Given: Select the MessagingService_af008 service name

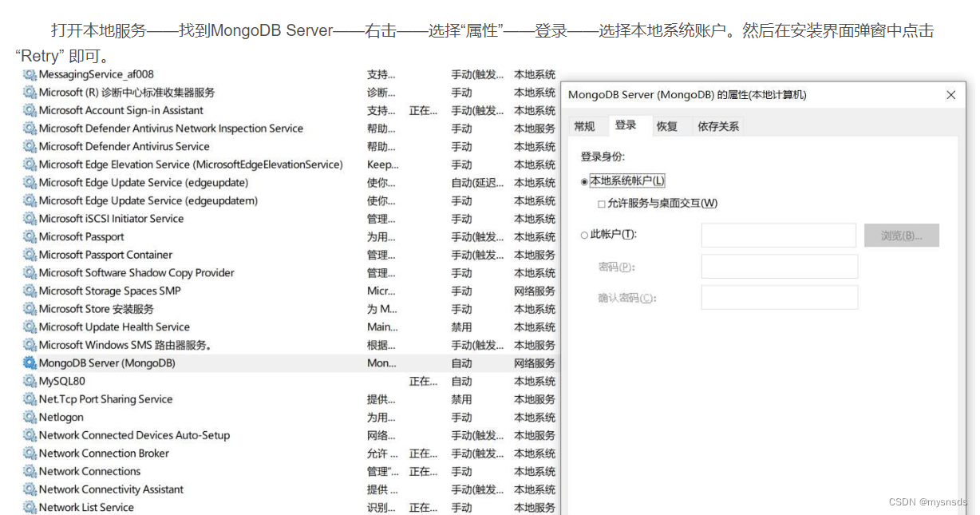Looking at the screenshot, I should point(97,74).
